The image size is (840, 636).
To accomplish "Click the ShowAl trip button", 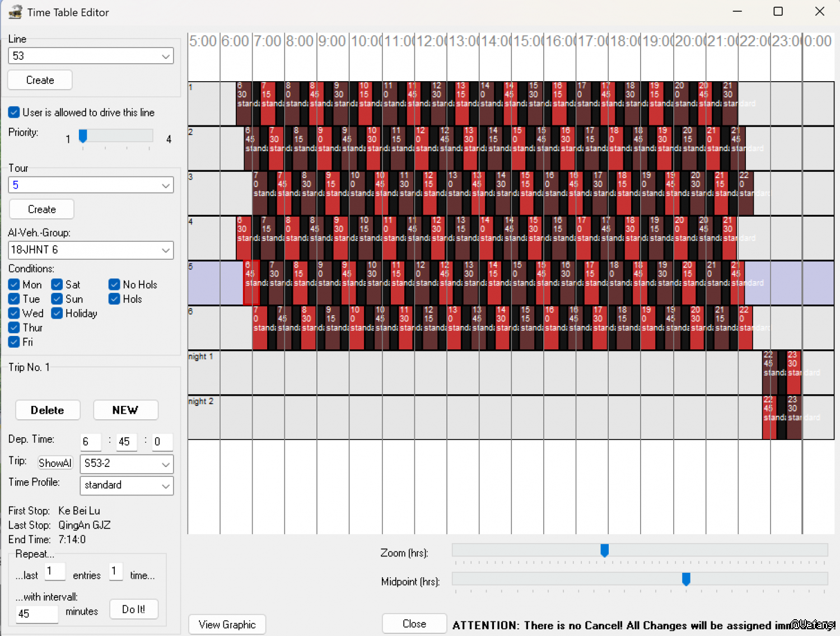I will (x=55, y=463).
